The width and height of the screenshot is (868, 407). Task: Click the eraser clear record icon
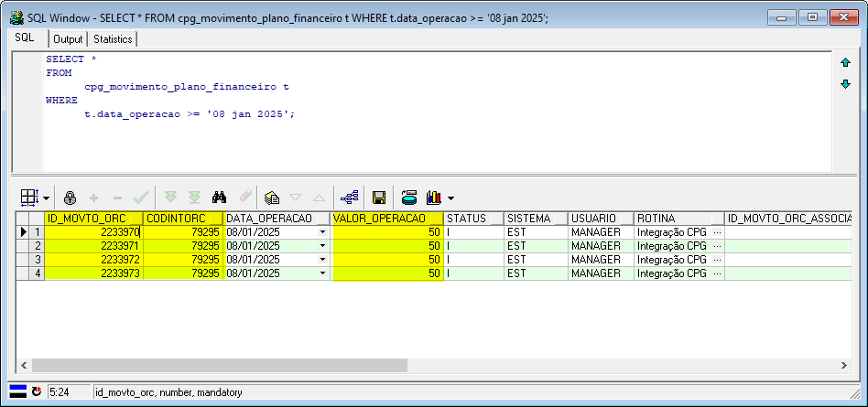click(245, 197)
